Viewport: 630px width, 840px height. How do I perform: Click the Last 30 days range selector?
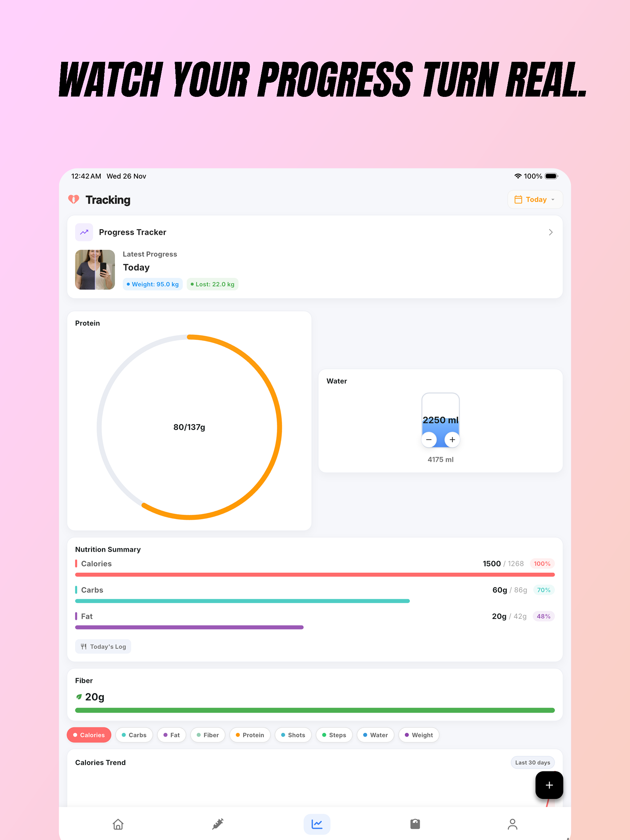532,762
